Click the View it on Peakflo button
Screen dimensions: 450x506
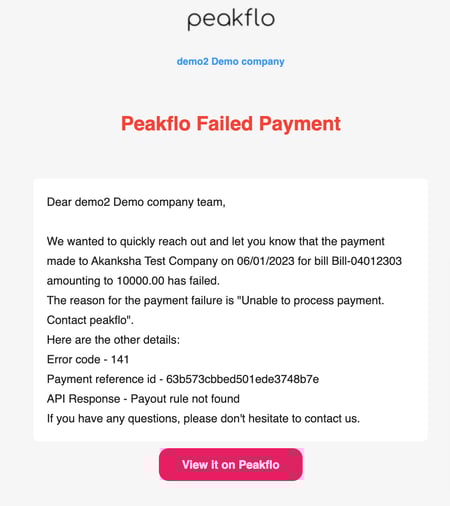231,464
